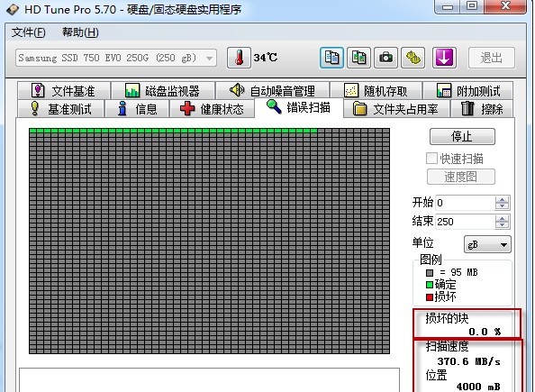Select the 擦除 erase tab
Screen dimensions: 535x392
tap(482, 109)
